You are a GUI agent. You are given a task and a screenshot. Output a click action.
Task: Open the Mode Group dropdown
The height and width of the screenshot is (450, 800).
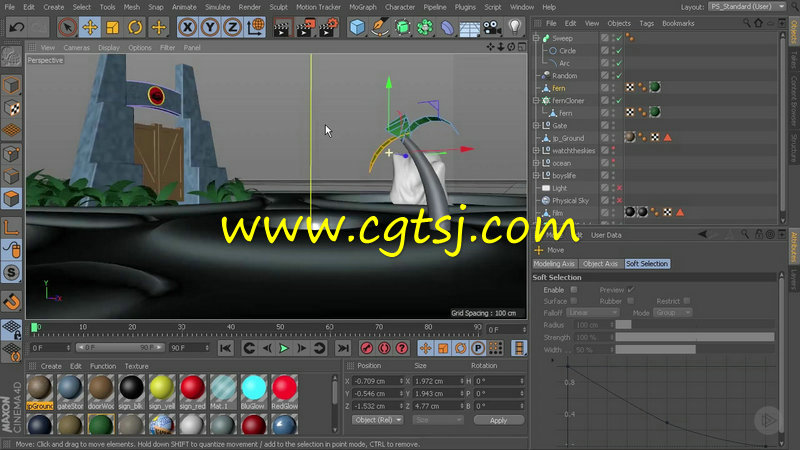tap(672, 312)
